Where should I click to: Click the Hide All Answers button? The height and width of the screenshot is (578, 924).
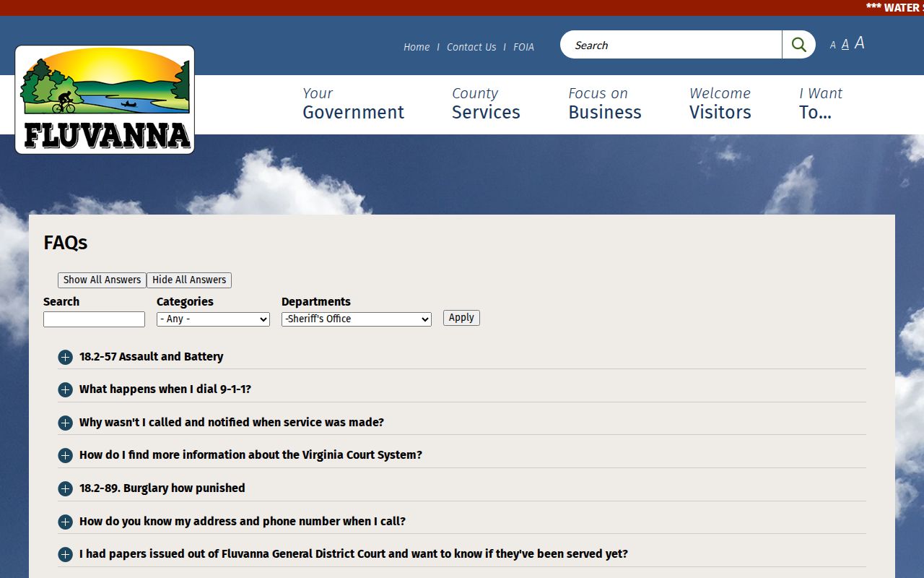tap(189, 280)
